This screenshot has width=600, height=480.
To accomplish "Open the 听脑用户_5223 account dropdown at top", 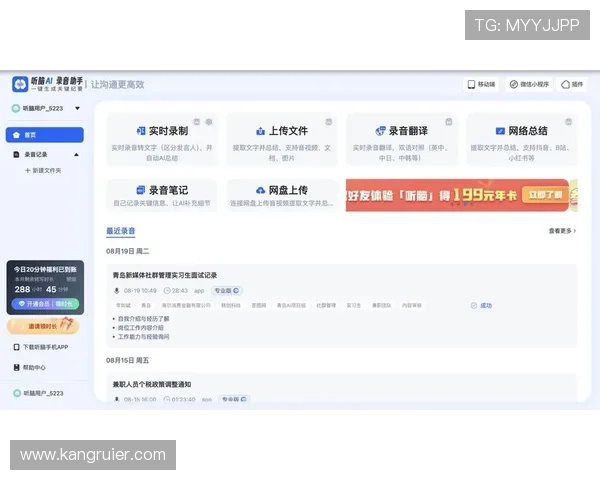I will 46,108.
